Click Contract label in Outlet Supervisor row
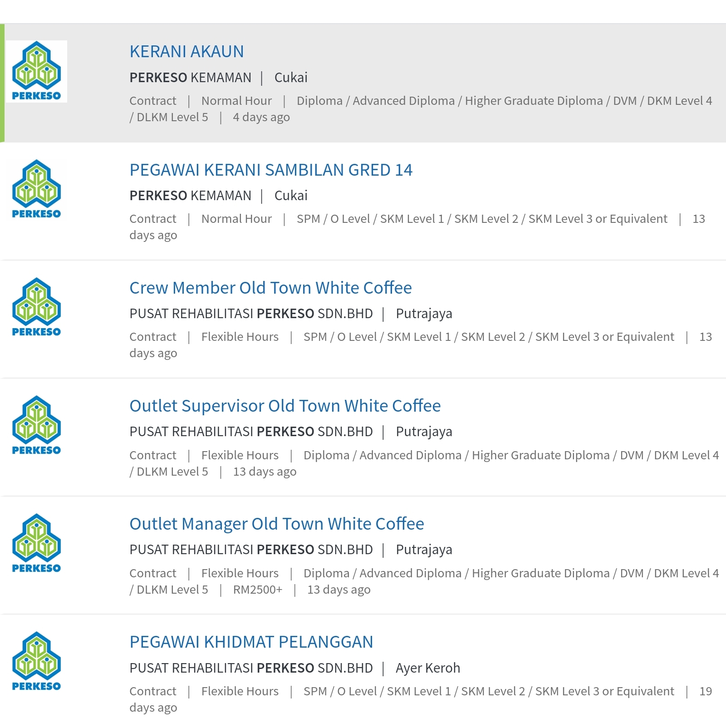The image size is (726, 728). (x=153, y=455)
